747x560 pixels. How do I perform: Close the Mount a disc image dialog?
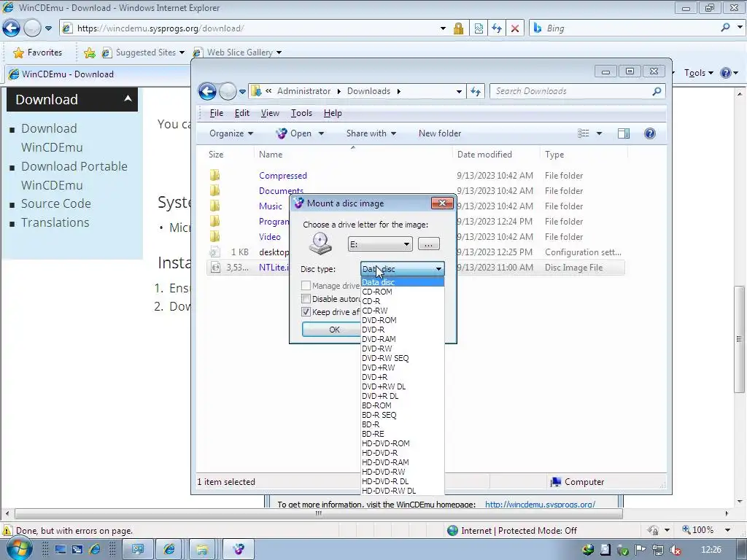tap(441, 203)
